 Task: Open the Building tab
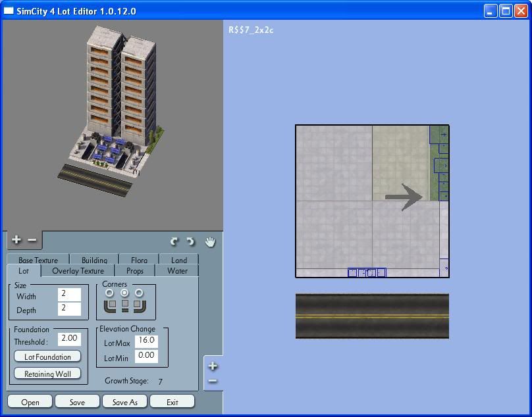pos(94,260)
